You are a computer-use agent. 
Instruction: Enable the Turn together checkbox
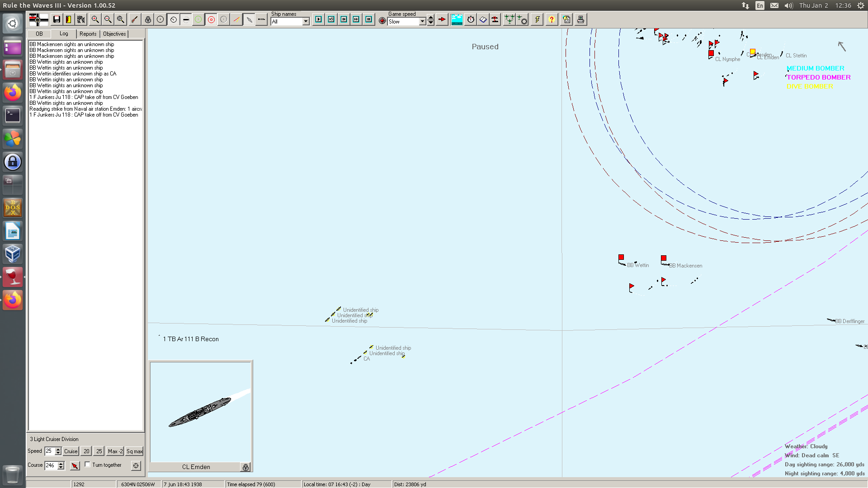88,465
